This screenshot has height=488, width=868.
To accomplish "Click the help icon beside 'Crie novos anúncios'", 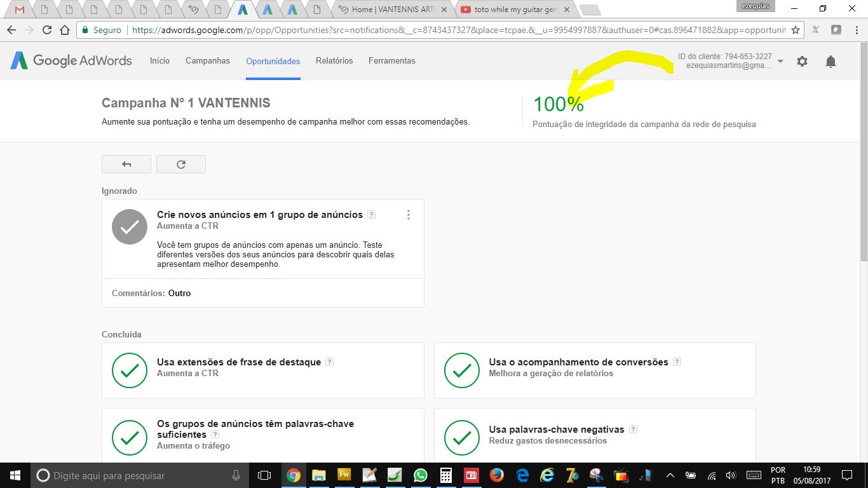I will pyautogui.click(x=372, y=215).
